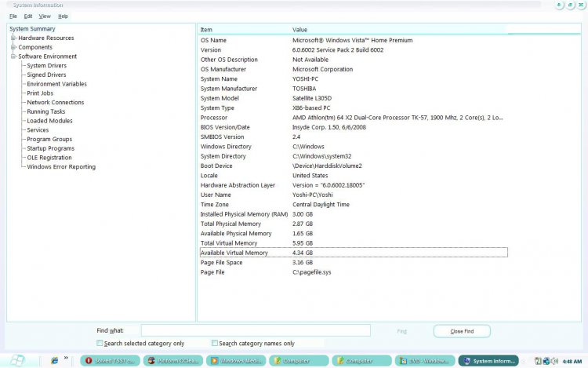Select the Total Virtual Memory row
Screen dimensions: 588x368
354,243
